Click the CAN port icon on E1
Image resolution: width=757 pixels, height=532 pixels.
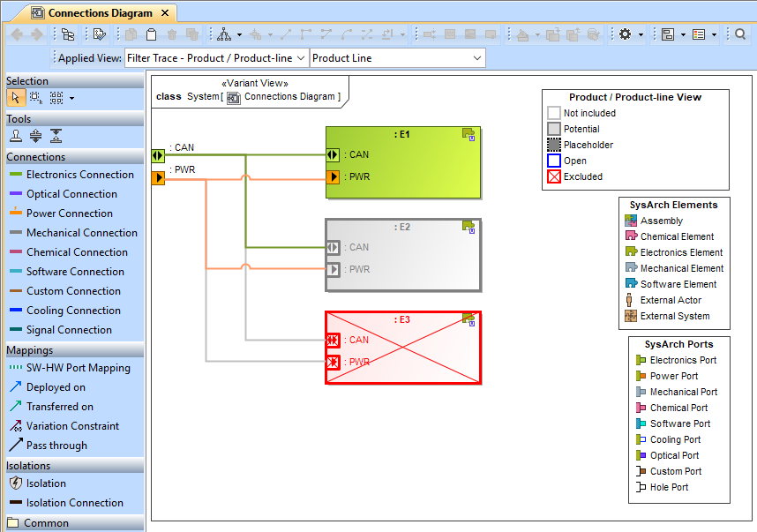333,154
